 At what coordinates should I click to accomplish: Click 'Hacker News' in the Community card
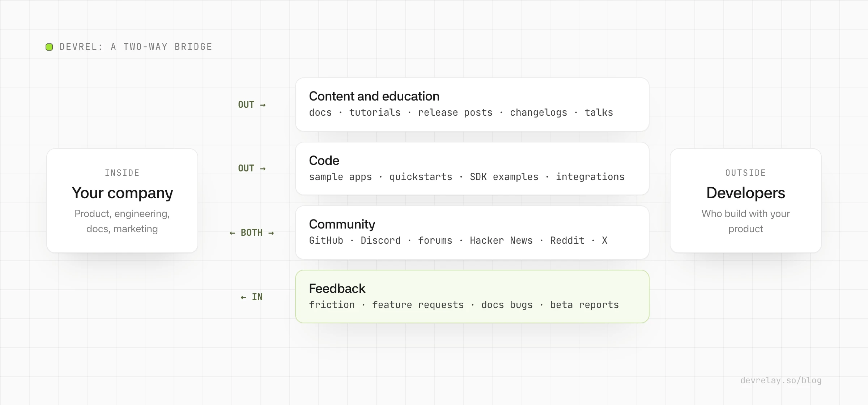[501, 241]
